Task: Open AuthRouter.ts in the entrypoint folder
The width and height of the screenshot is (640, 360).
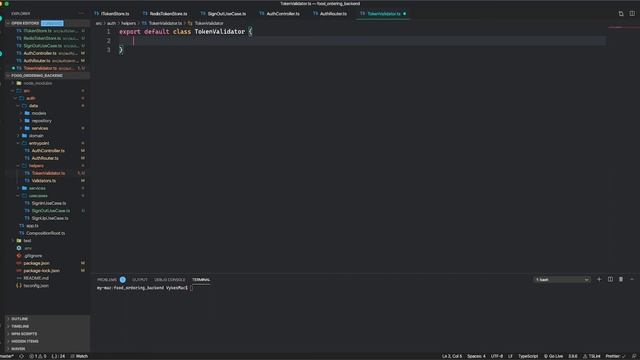Action: [x=45, y=158]
